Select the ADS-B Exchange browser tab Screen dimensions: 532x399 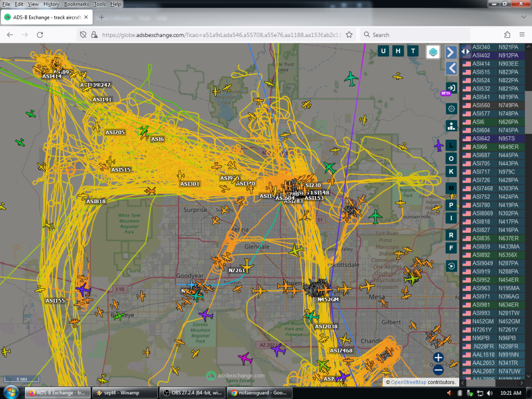47,17
